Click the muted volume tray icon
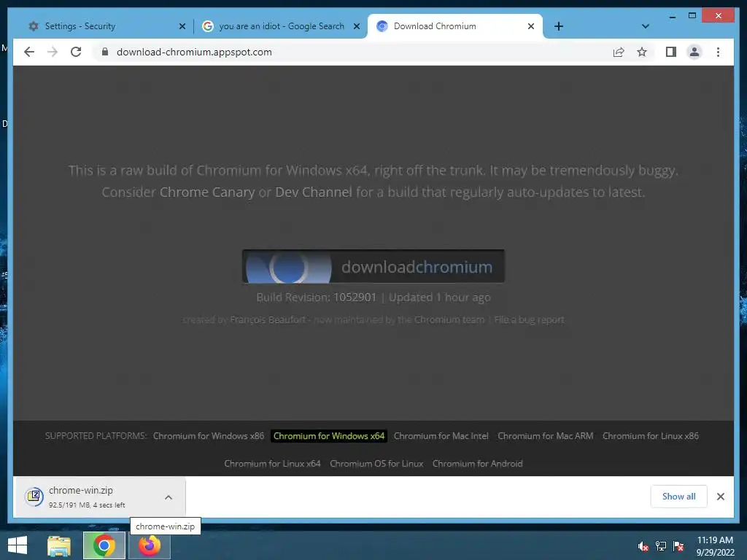The image size is (747, 560). point(643,546)
